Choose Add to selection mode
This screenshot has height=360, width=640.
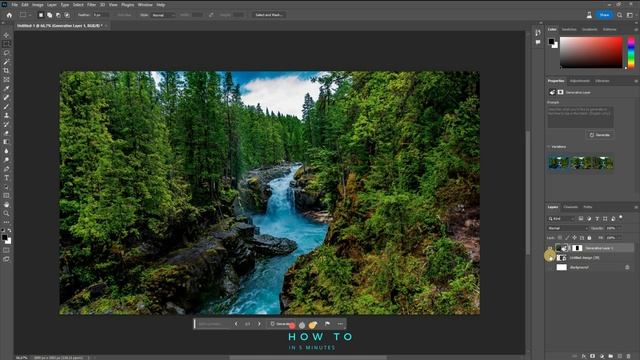[49, 15]
